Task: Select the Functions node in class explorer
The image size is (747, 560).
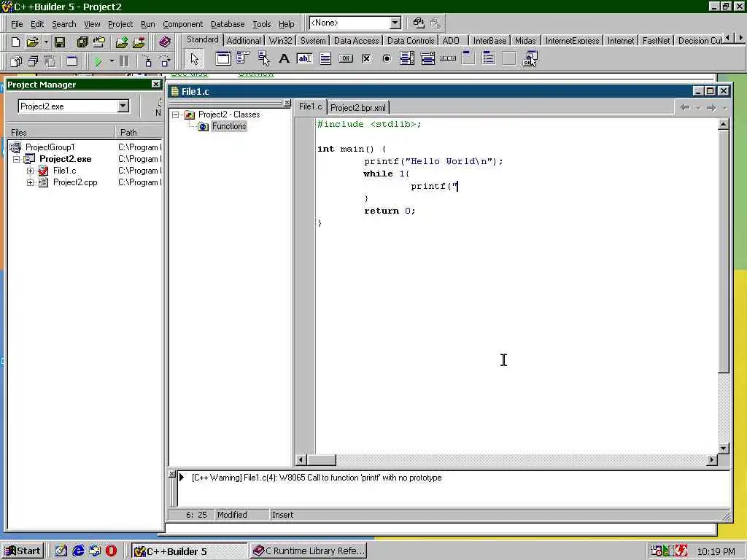Action: 228,126
